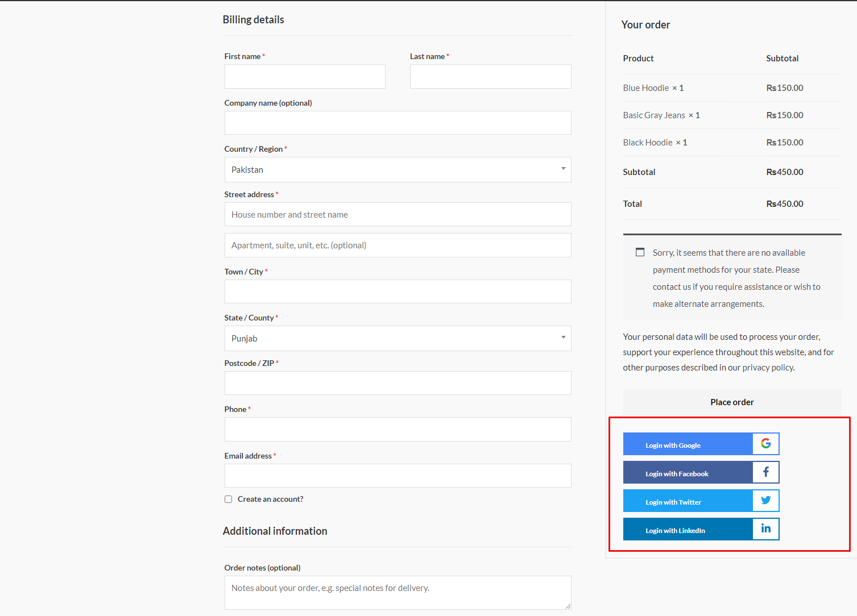Click Login with Facebook label
This screenshot has height=616, width=857.
tap(677, 474)
